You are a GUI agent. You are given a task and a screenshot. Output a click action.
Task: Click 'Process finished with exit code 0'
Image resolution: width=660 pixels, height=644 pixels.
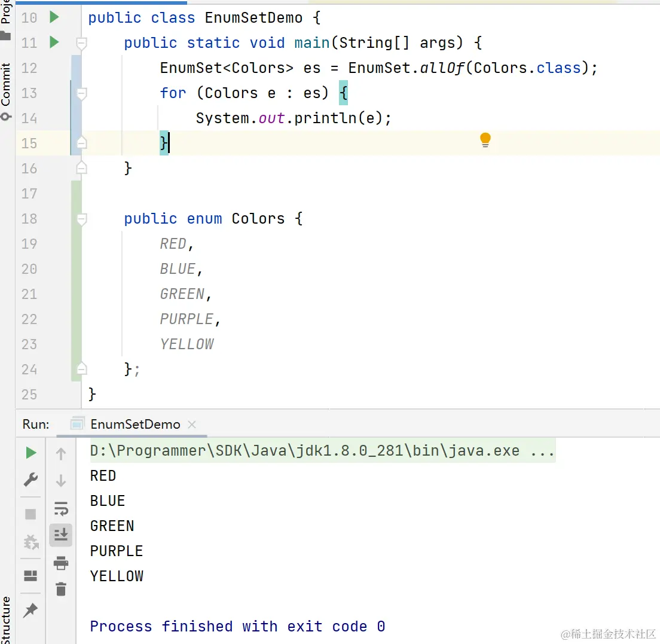pyautogui.click(x=237, y=626)
